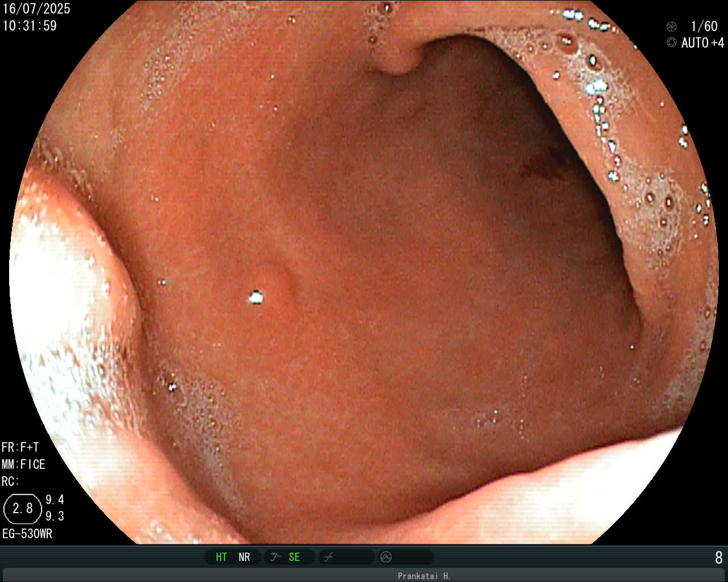728x582 pixels.
Task: Click the time 10:31:59
Action: 30,26
